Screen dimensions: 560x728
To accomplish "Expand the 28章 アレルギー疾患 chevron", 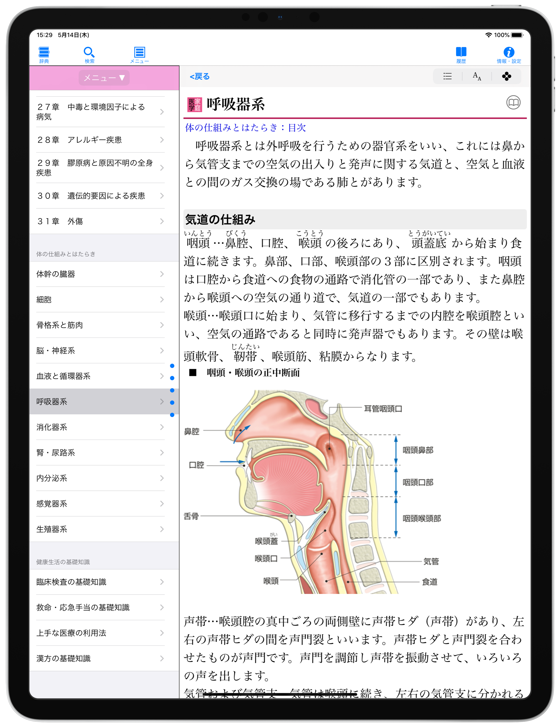I will (162, 140).
